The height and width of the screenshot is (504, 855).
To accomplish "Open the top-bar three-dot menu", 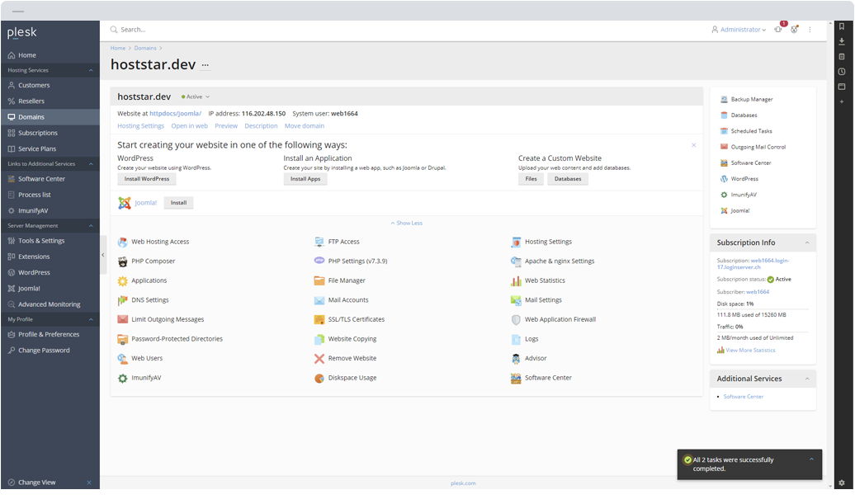I will tap(810, 30).
